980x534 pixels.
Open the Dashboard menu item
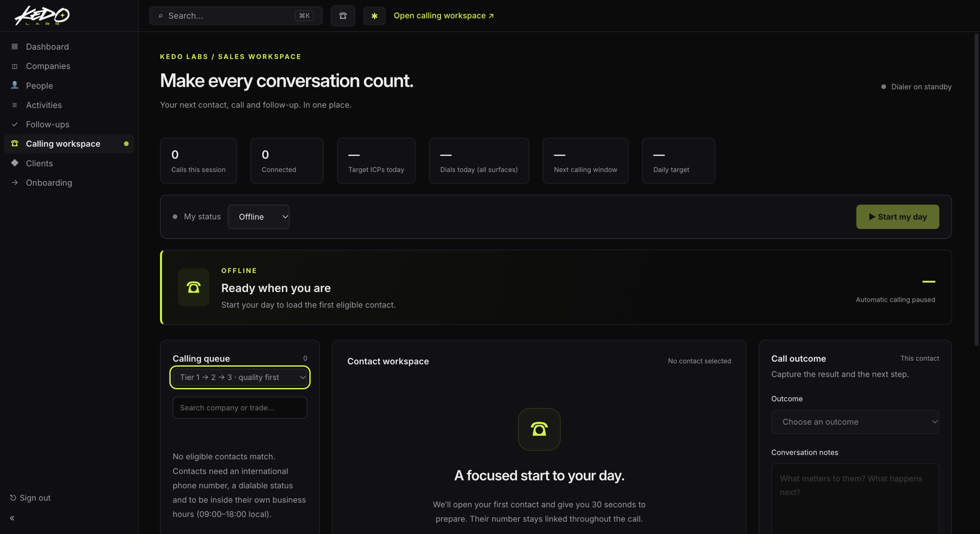tap(69, 46)
